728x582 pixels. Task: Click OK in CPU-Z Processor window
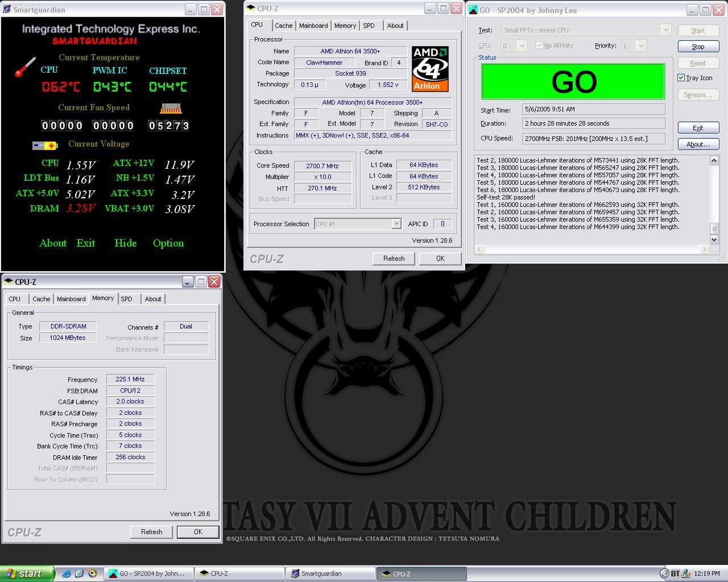point(440,259)
